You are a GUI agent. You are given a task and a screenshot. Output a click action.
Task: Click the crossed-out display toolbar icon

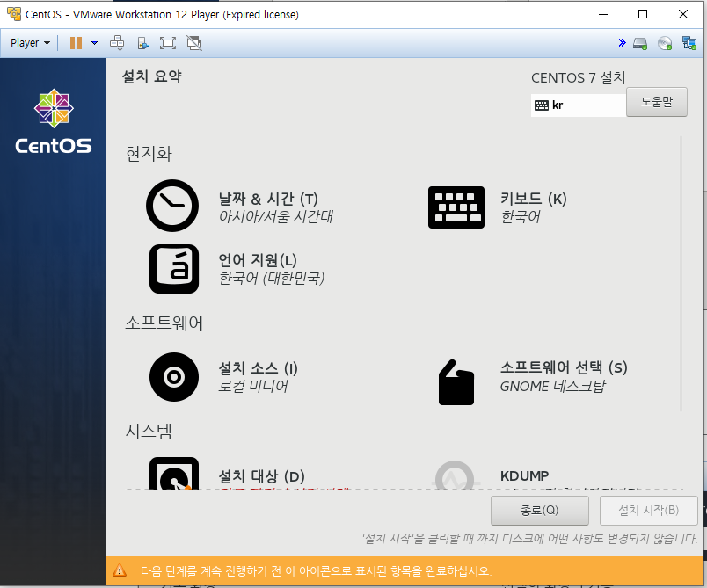coord(194,43)
